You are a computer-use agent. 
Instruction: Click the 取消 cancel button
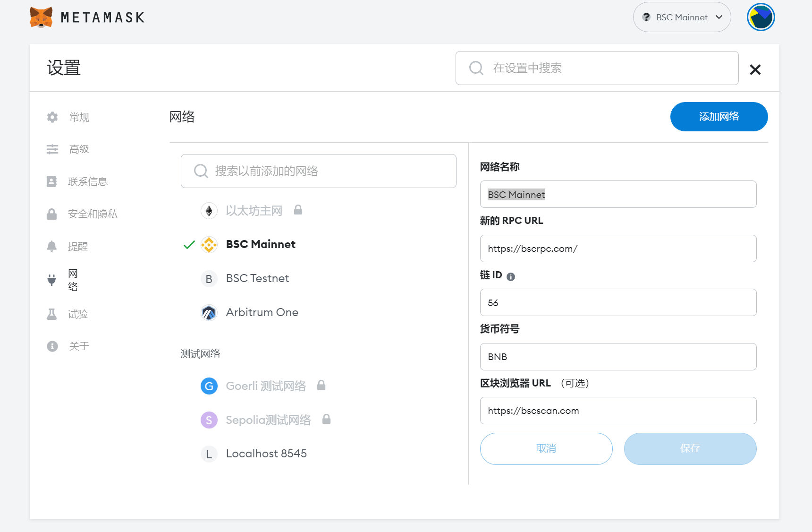pyautogui.click(x=546, y=449)
